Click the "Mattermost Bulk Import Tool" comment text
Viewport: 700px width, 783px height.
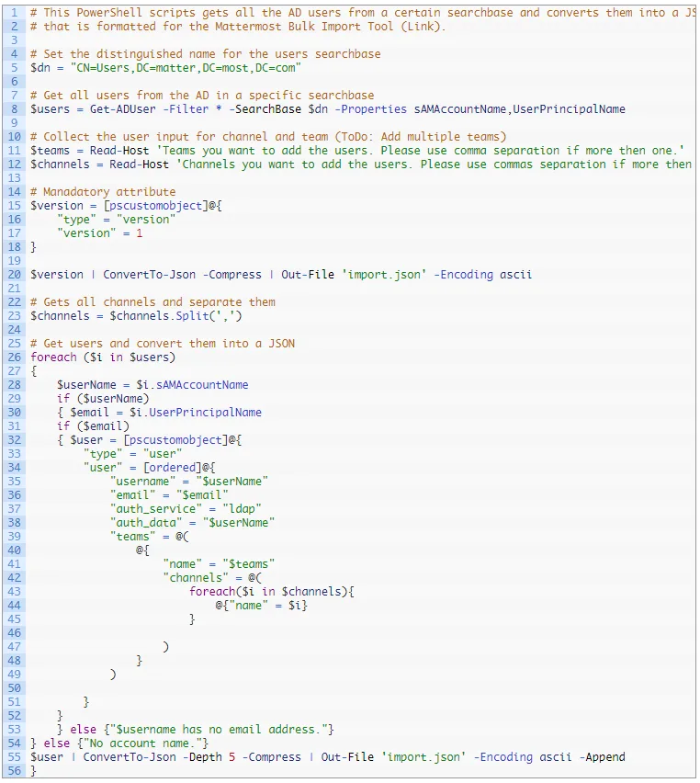pyautogui.click(x=304, y=27)
